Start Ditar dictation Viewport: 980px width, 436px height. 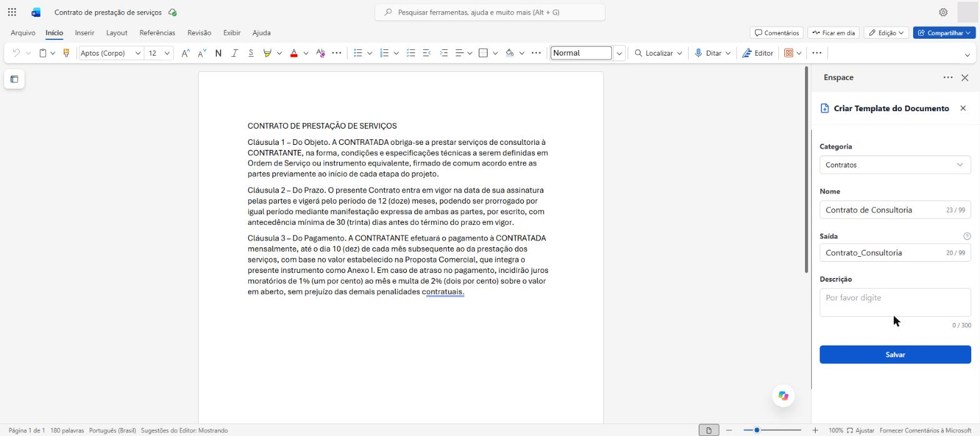coord(708,53)
